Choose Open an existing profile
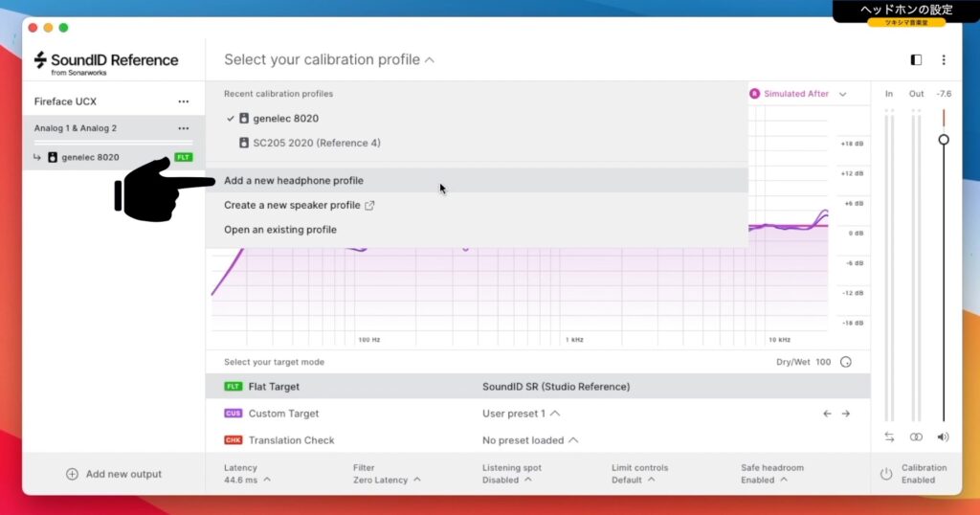The image size is (980, 515). click(477, 230)
